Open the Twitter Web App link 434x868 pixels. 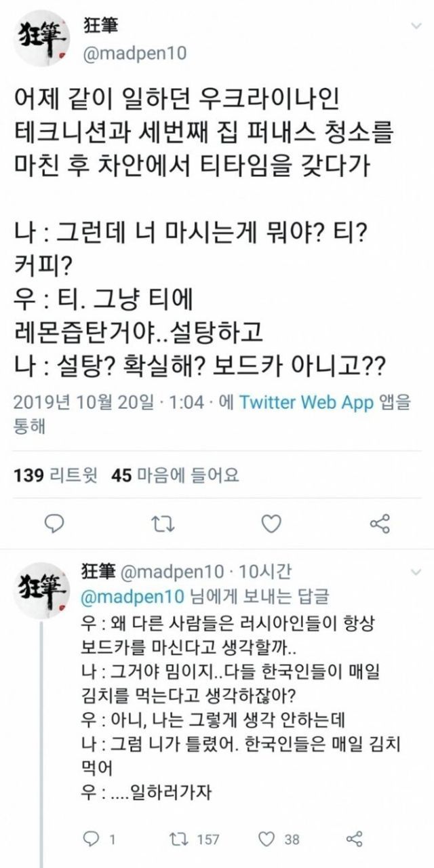tap(307, 403)
